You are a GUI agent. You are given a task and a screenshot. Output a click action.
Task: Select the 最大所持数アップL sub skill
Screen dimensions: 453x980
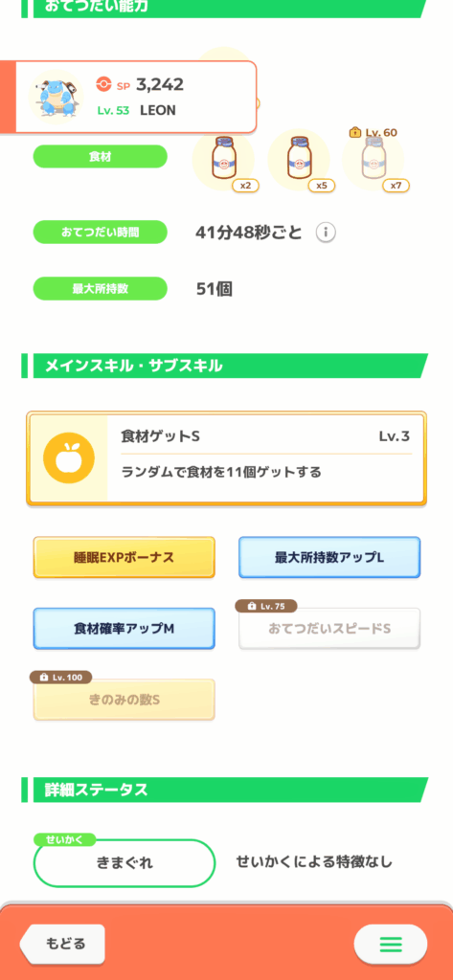329,558
